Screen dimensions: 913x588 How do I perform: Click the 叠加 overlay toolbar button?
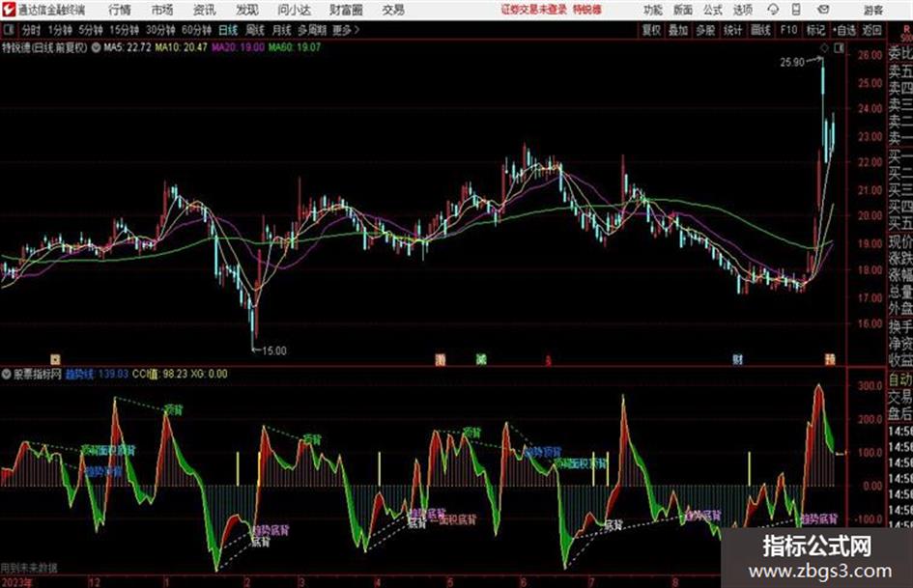(x=678, y=30)
